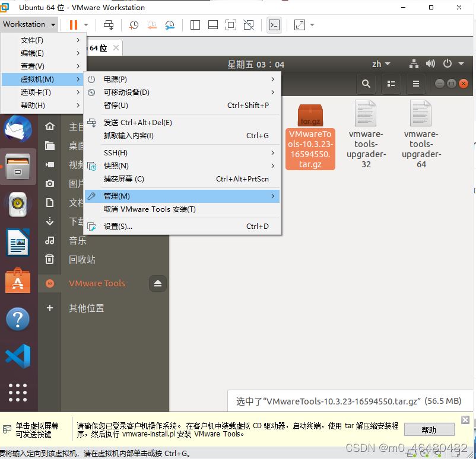The height and width of the screenshot is (459, 476).
Task: Expand 管理(M) submenu
Action: pyautogui.click(x=182, y=196)
